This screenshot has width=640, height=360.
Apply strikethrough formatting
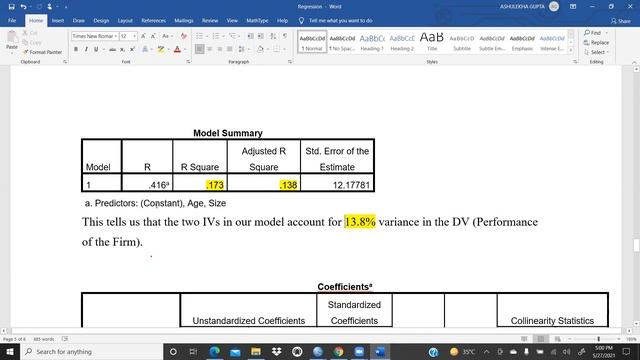(x=112, y=49)
